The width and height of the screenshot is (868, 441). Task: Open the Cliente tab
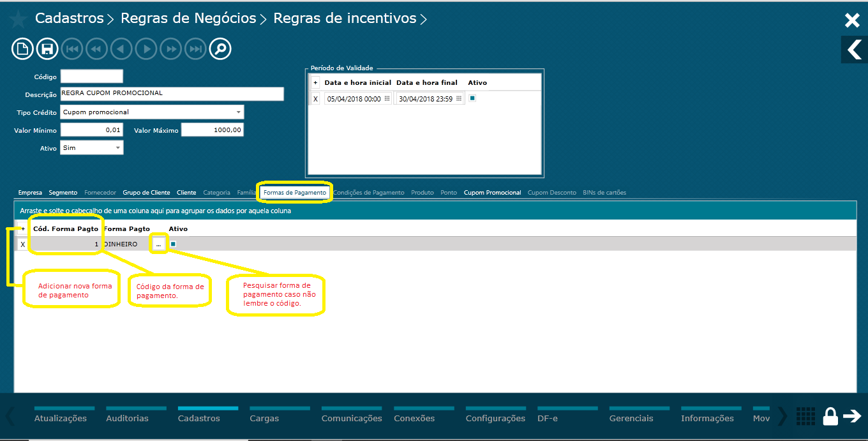pyautogui.click(x=186, y=191)
